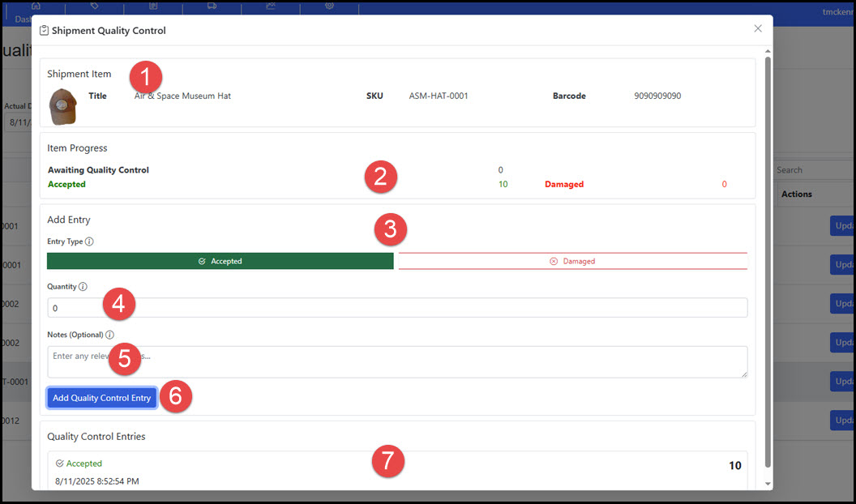The height and width of the screenshot is (504, 856).
Task: Select the Accepted entry type
Action: tap(220, 261)
